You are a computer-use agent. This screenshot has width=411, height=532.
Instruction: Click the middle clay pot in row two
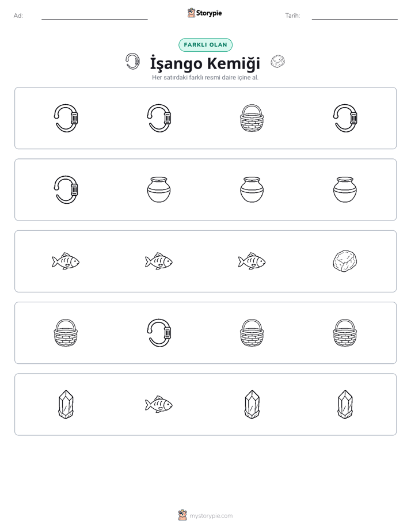[252, 189]
